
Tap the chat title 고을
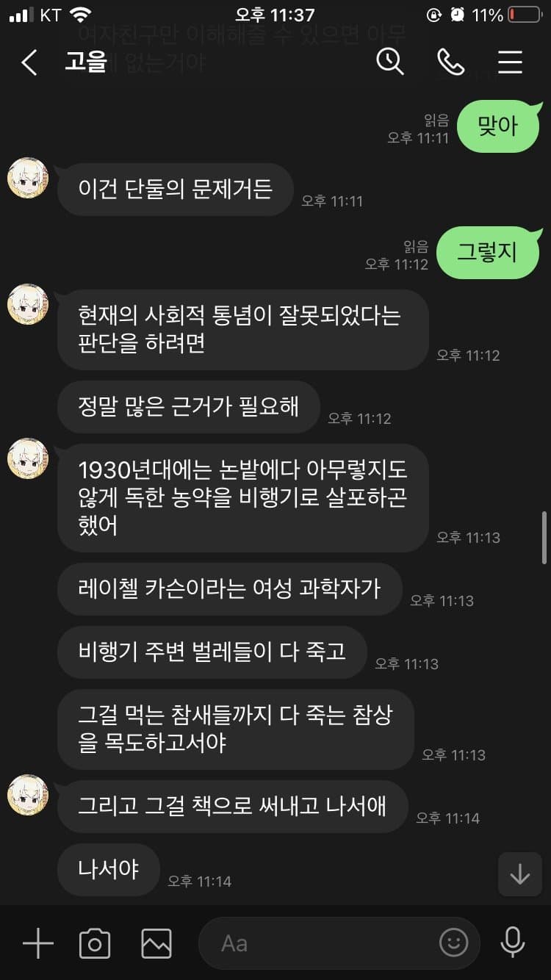[85, 62]
